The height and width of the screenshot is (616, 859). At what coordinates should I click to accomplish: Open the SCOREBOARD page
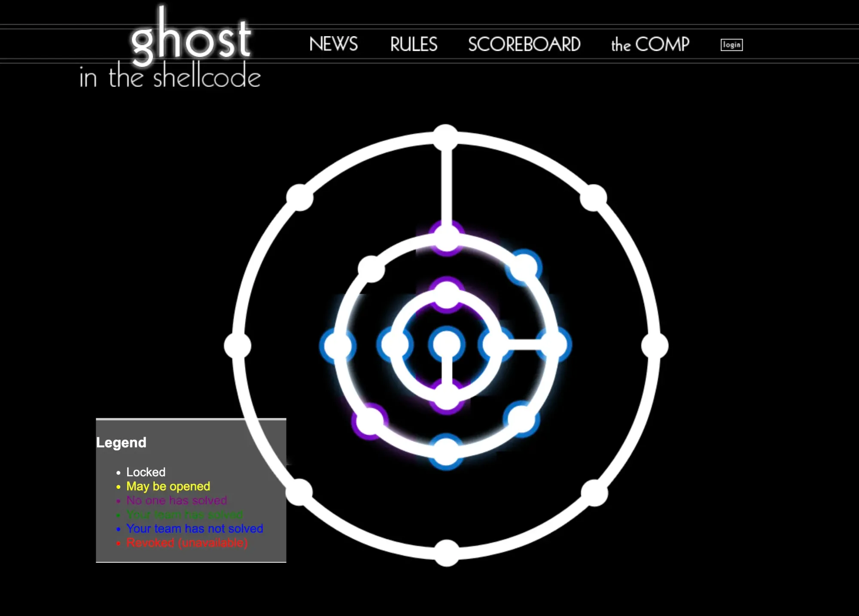[x=524, y=44]
